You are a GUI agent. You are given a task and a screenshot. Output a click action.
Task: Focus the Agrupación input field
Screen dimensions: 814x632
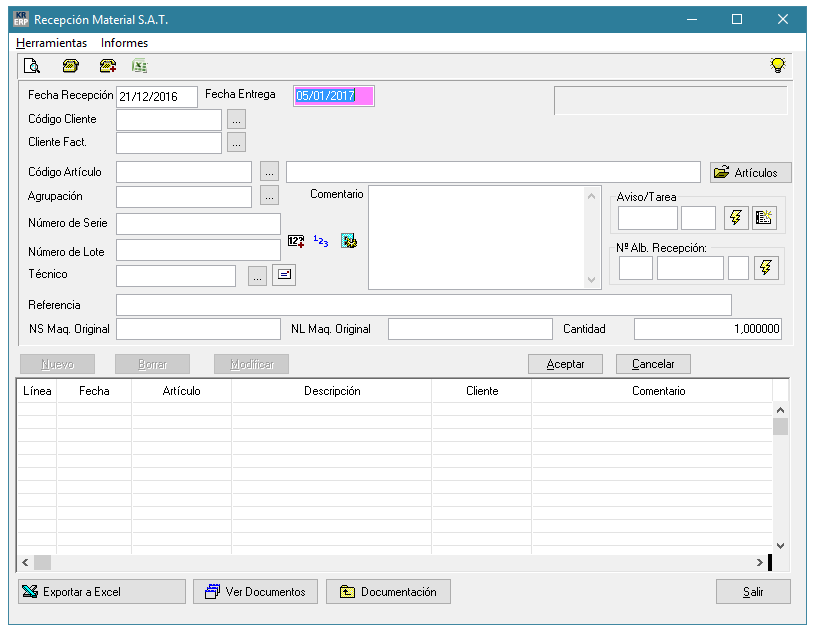point(184,196)
